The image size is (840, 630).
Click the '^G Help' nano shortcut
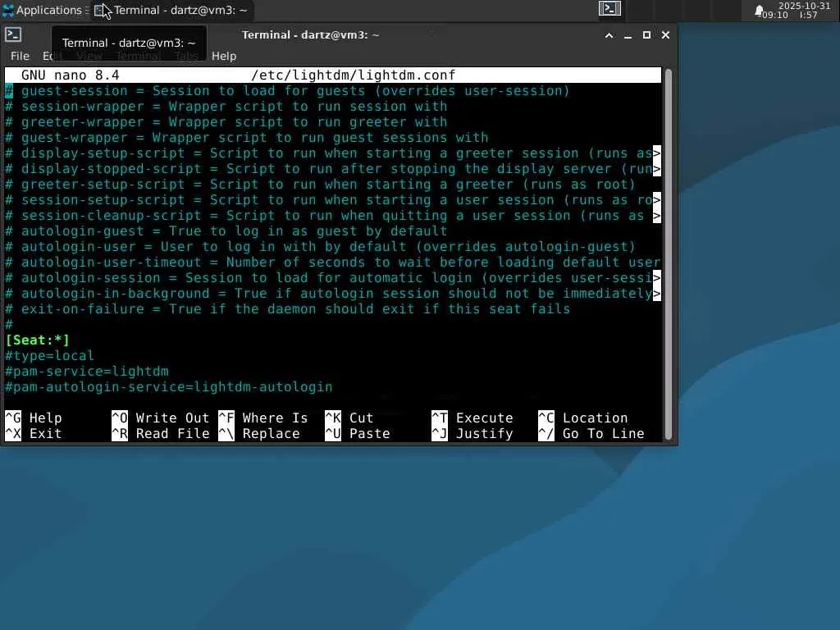[33, 418]
